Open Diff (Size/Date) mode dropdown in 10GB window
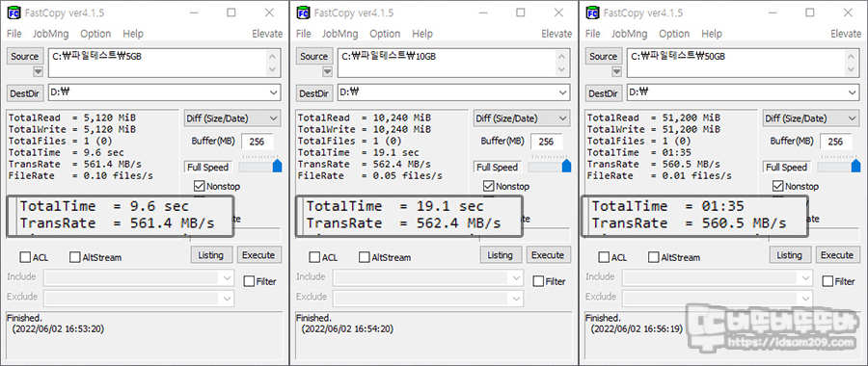Image resolution: width=868 pixels, height=366 pixels. click(x=522, y=118)
